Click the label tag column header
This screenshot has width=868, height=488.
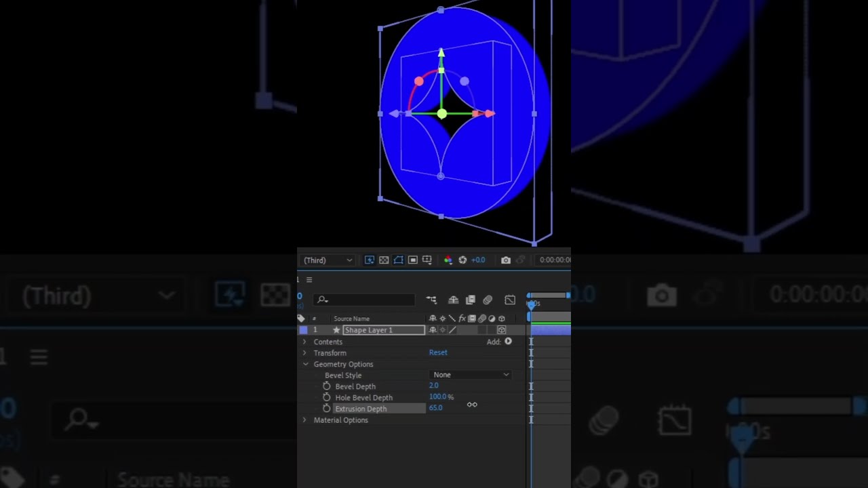(301, 319)
